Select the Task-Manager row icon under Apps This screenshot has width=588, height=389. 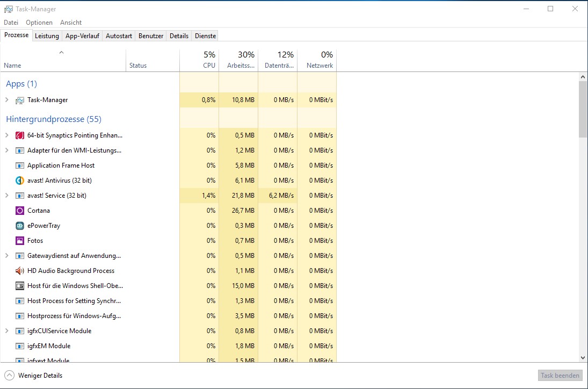click(20, 100)
